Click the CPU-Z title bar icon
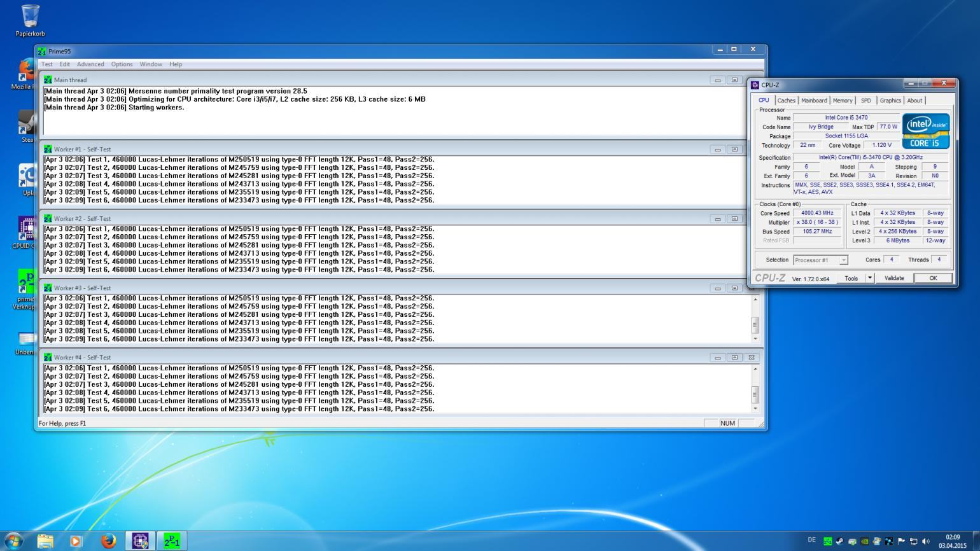Viewport: 980px width, 551px height. (x=755, y=85)
